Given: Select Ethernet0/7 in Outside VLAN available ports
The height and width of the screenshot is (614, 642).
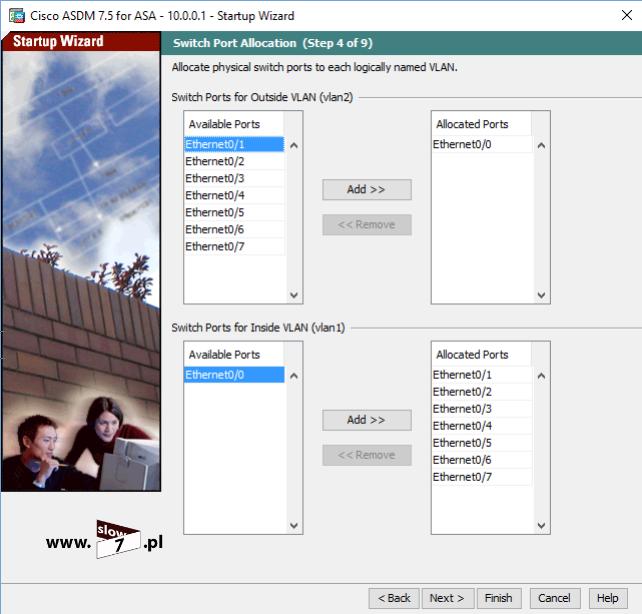Looking at the screenshot, I should 234,246.
